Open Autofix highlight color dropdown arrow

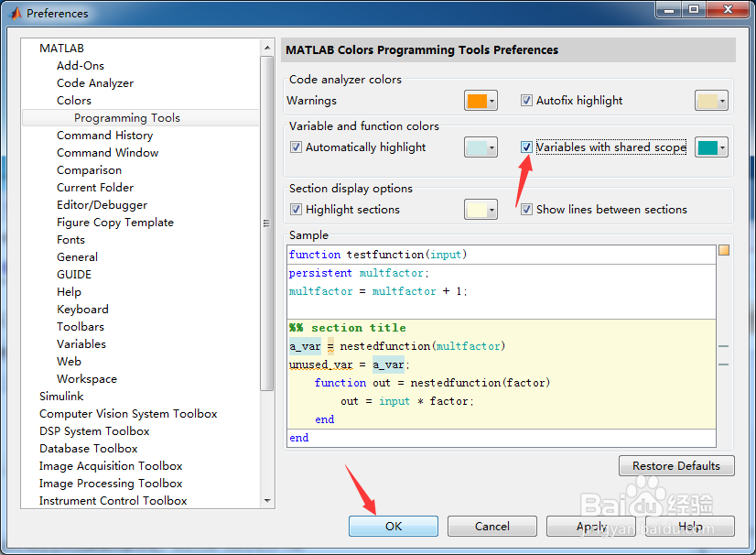(x=722, y=101)
